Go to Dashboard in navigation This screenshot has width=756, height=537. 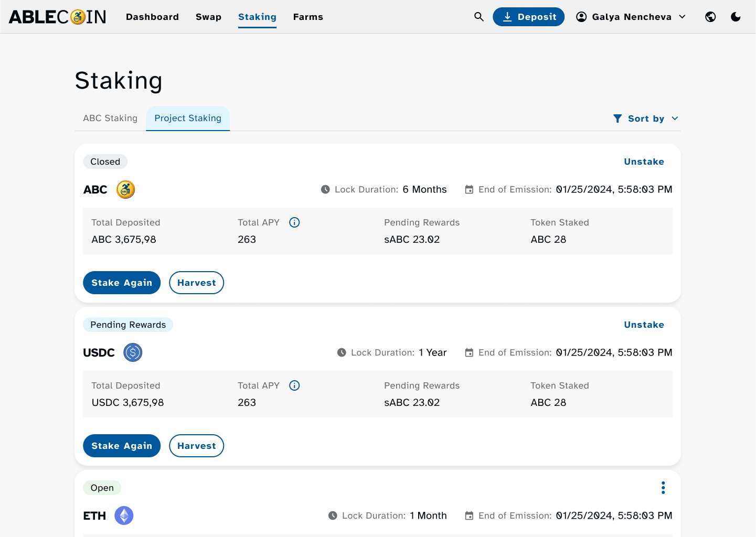[152, 17]
